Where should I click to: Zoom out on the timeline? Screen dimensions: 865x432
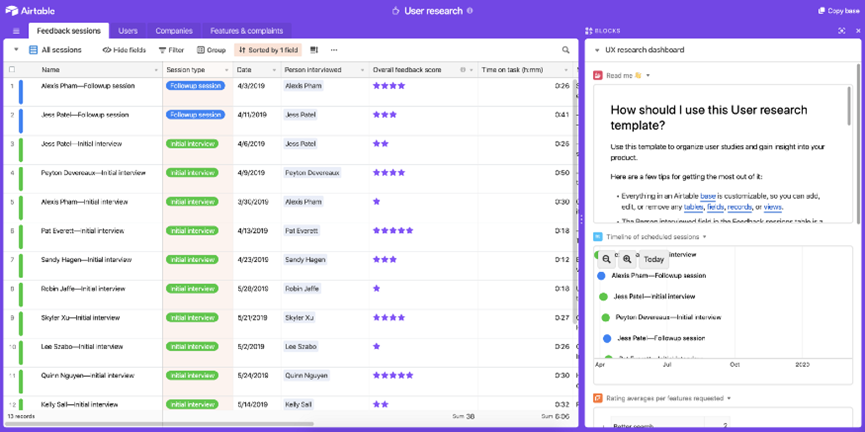click(x=606, y=259)
